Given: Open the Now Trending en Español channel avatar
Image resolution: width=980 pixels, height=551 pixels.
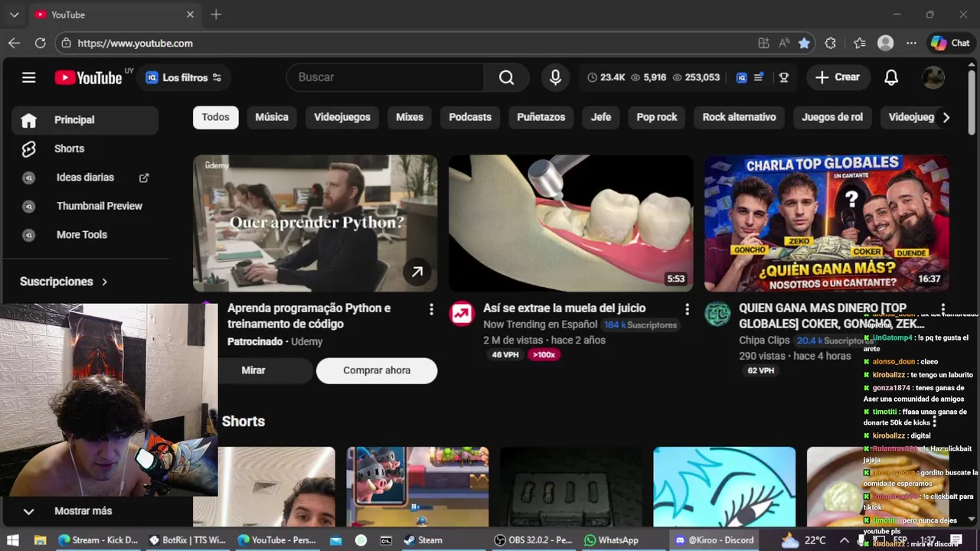Looking at the screenshot, I should [x=462, y=314].
